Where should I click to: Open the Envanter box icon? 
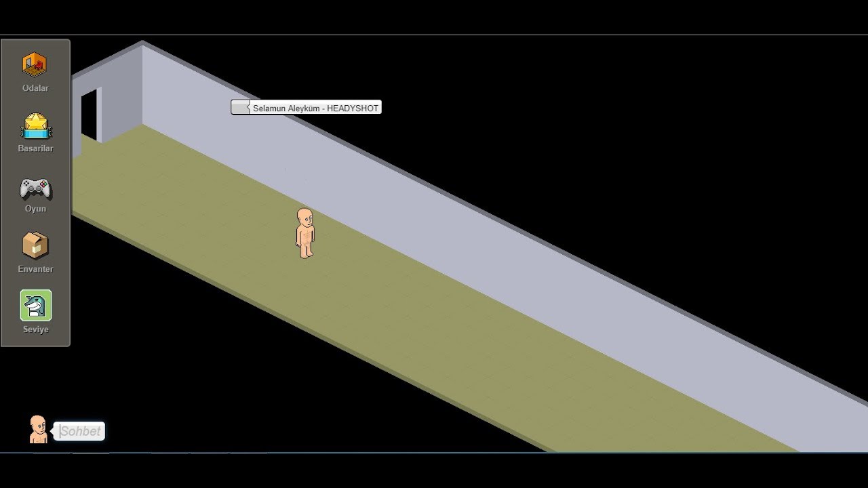tap(35, 246)
